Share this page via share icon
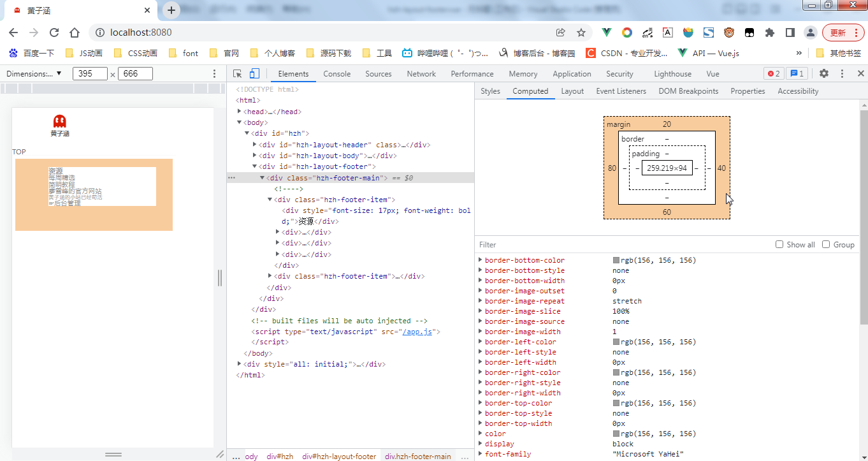The width and height of the screenshot is (868, 461). pos(561,33)
